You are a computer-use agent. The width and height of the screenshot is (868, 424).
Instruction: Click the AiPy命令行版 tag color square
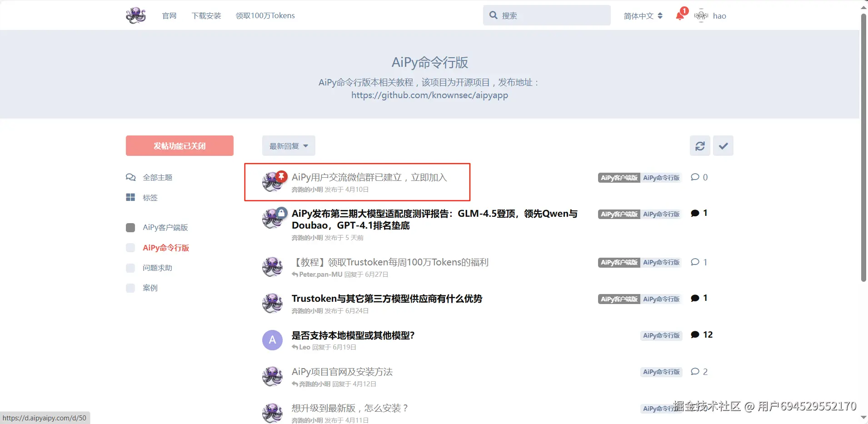[130, 248]
